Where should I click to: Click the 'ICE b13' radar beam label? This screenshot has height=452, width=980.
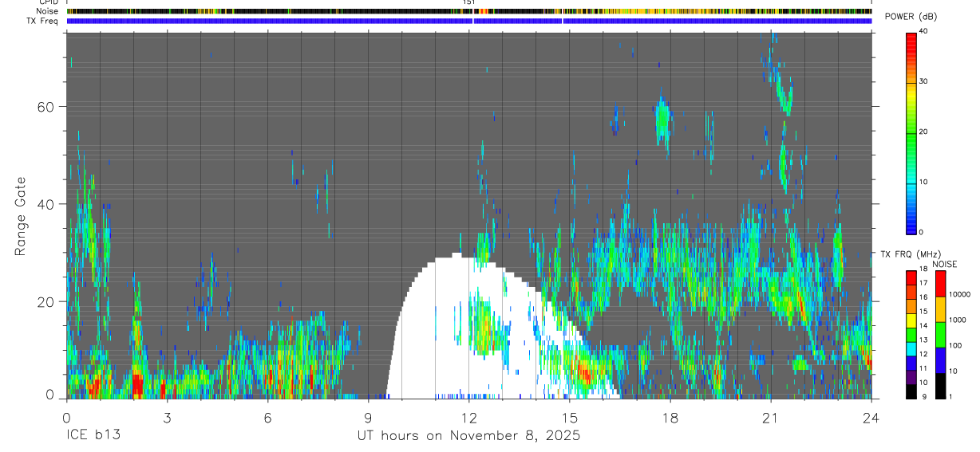click(x=94, y=435)
